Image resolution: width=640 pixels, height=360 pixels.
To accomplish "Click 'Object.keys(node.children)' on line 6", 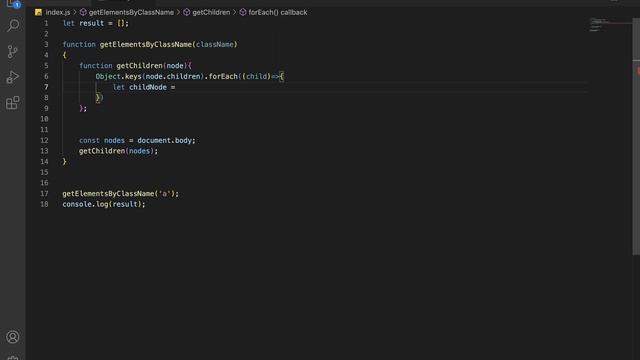I will pos(150,76).
